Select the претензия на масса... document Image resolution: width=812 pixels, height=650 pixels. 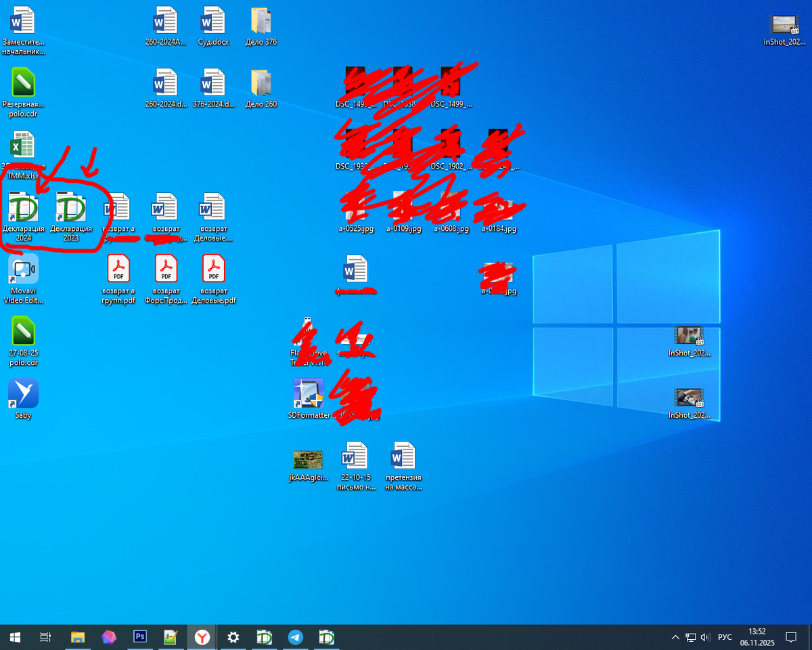point(403,466)
